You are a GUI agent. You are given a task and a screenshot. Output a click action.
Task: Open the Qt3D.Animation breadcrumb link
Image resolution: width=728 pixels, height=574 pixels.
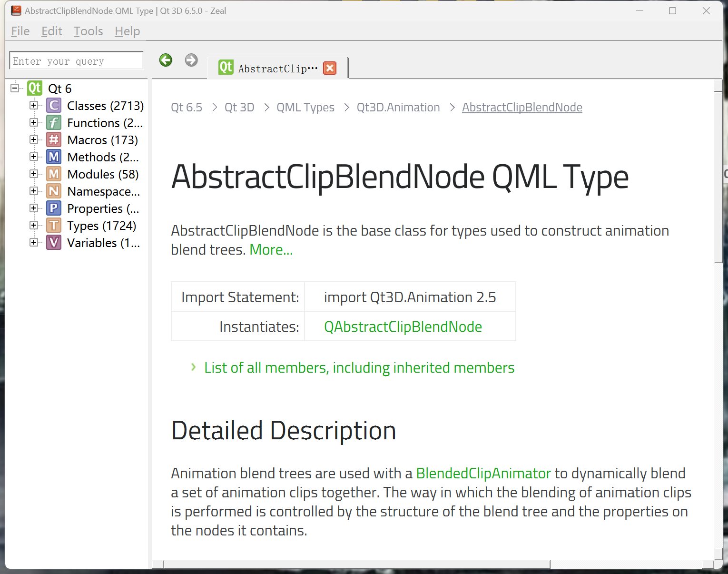[398, 108]
